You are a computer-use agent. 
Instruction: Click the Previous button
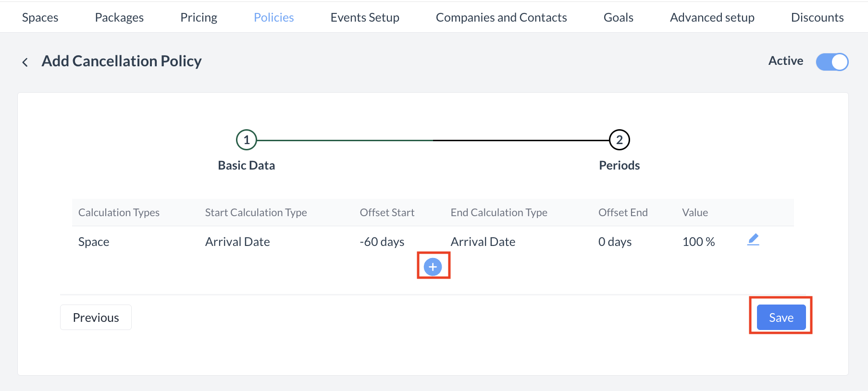(96, 318)
